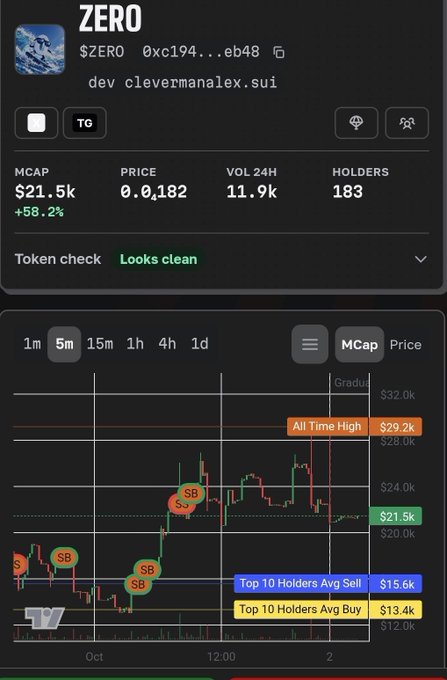Open dev clevermanalex.sui profile link

[x=183, y=82]
